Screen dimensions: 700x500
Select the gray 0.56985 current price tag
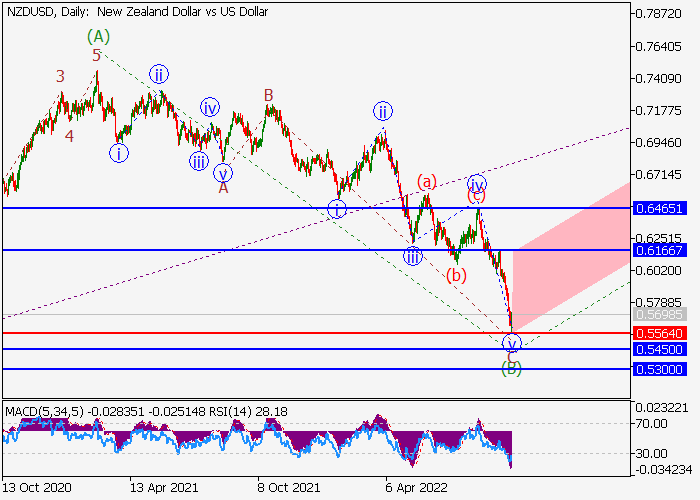point(658,315)
